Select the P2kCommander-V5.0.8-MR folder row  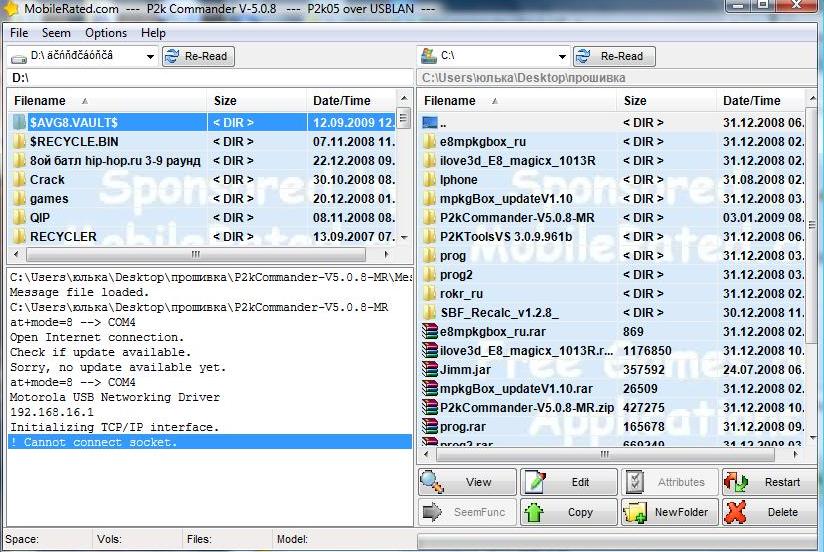[x=612, y=218]
